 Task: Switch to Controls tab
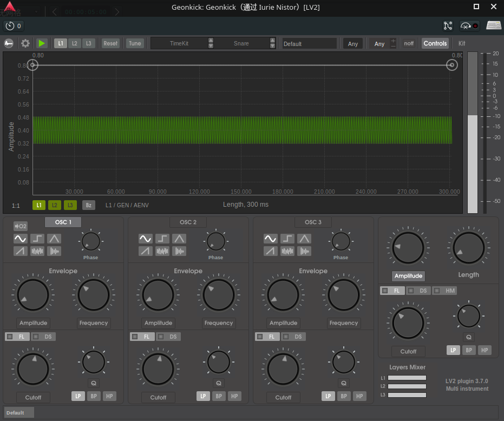coord(435,43)
